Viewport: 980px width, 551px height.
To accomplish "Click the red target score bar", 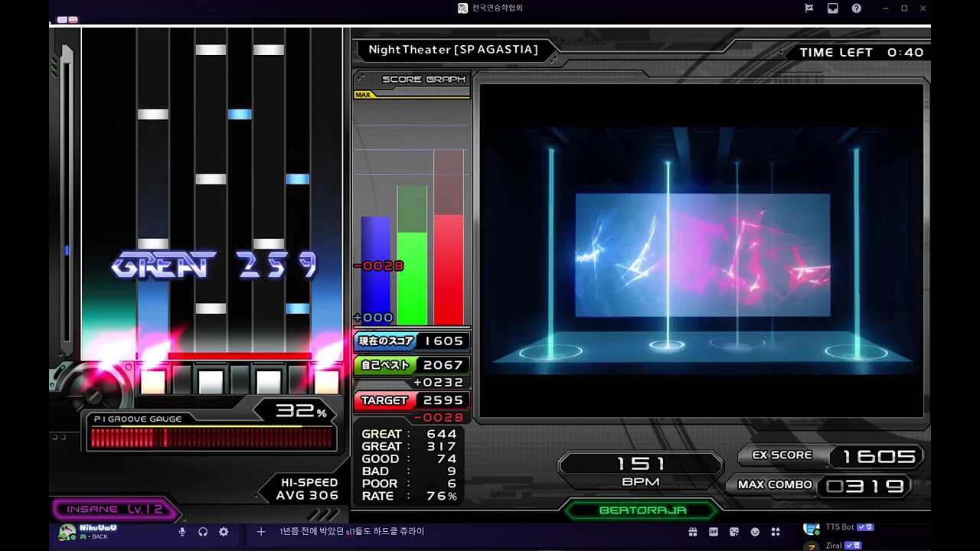I will pyautogui.click(x=449, y=269).
